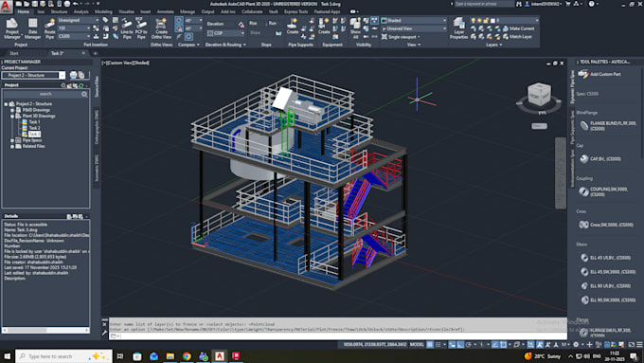Open the COP justification dropdown
This screenshot has height=363, width=644.
point(225,33)
